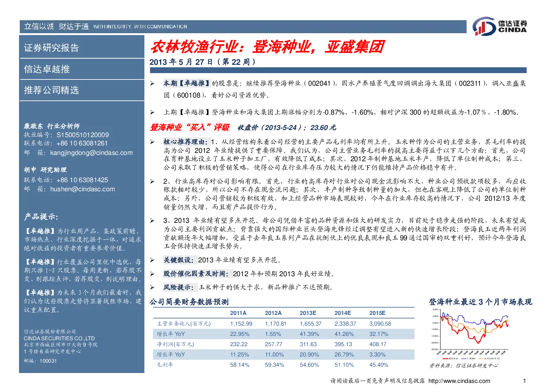The width and height of the screenshot is (555, 392).
Task: Click the row label 净利润(百万元)
Action: (175, 344)
